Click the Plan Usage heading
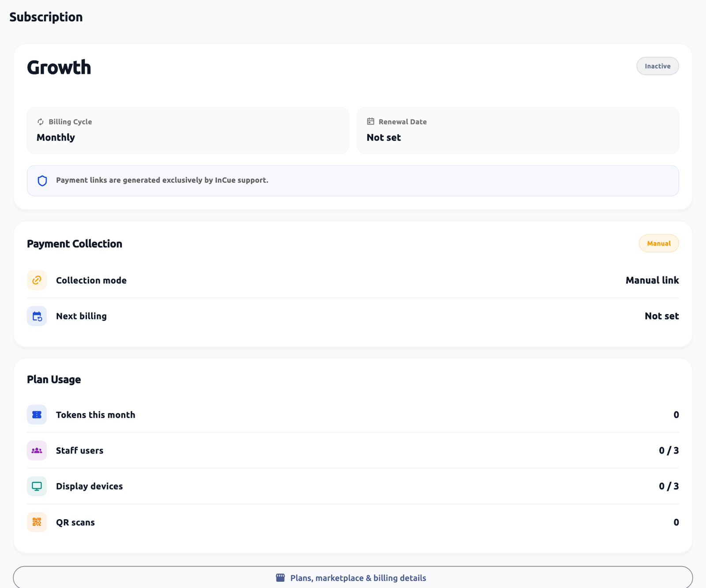 click(54, 380)
